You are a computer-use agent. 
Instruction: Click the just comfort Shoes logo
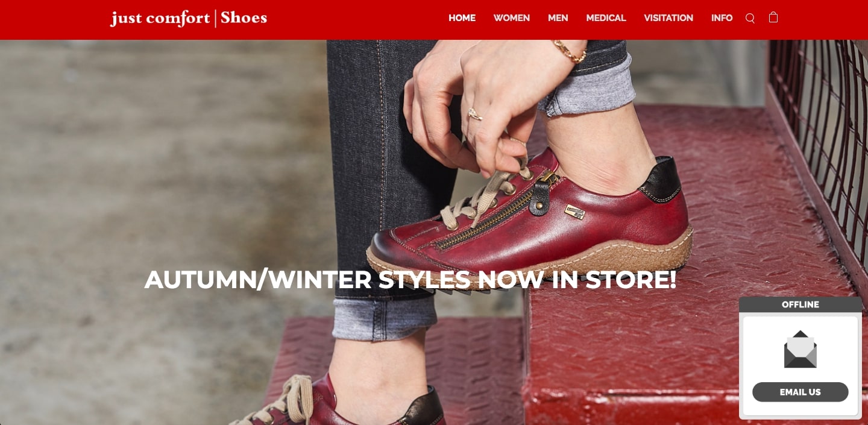[189, 18]
